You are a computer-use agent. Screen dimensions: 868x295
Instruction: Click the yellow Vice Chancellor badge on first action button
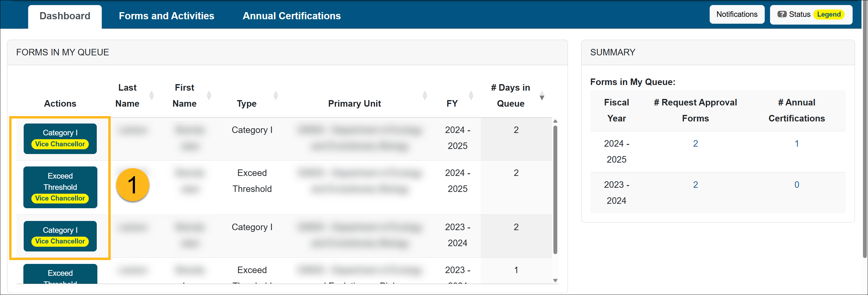click(60, 144)
